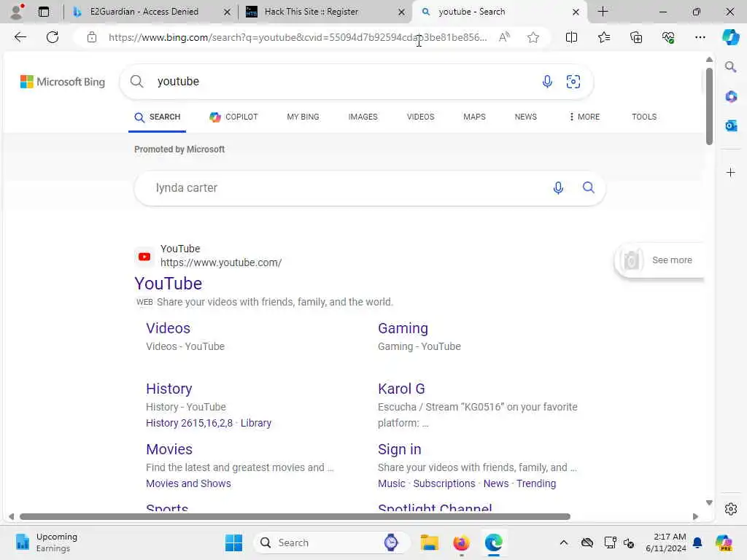Open Browser essentials heart icon

coord(668,37)
